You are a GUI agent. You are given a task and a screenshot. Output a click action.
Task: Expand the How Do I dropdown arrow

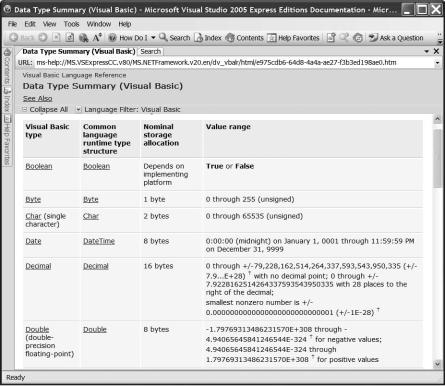(153, 38)
